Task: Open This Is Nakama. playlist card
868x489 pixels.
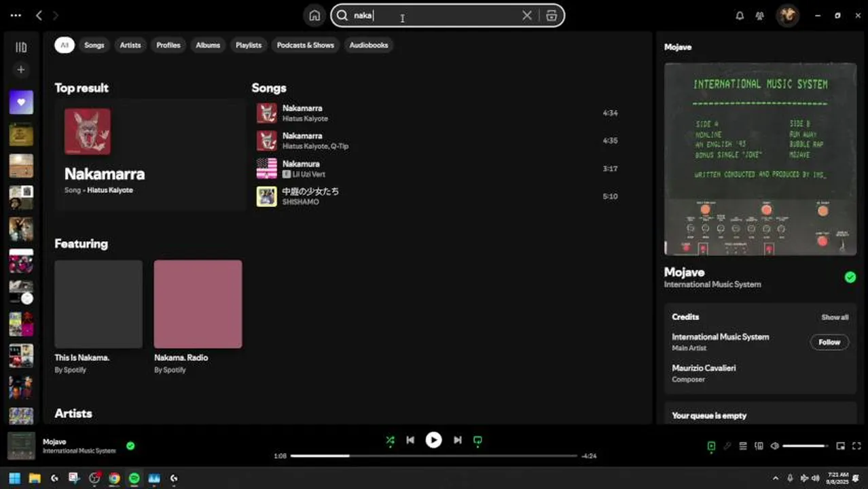Action: (x=98, y=316)
